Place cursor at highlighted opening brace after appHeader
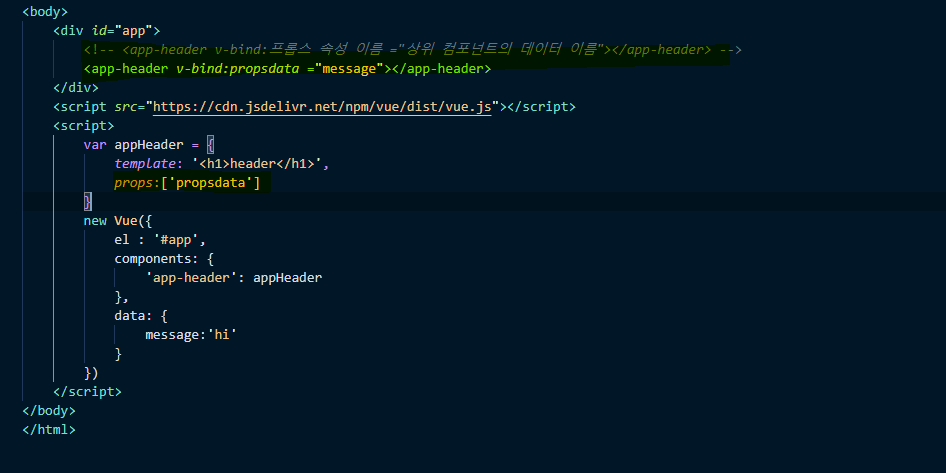 point(210,145)
